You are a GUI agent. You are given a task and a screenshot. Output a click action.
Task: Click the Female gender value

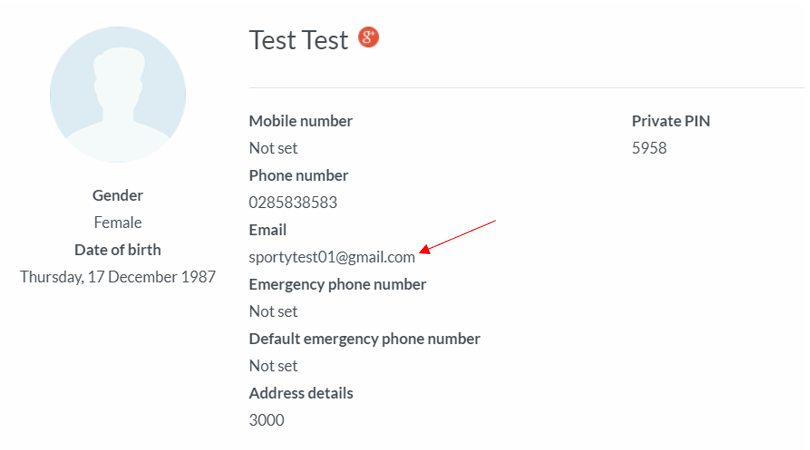(x=118, y=223)
